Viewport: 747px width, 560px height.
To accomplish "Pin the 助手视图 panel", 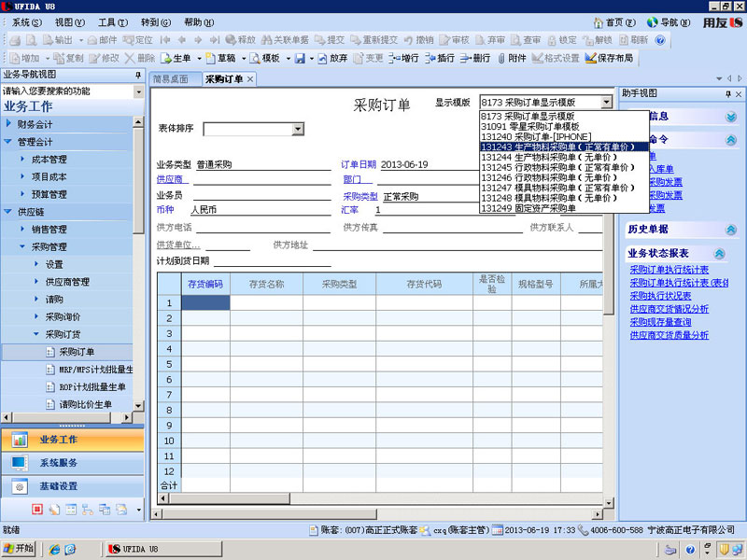I will point(728,94).
